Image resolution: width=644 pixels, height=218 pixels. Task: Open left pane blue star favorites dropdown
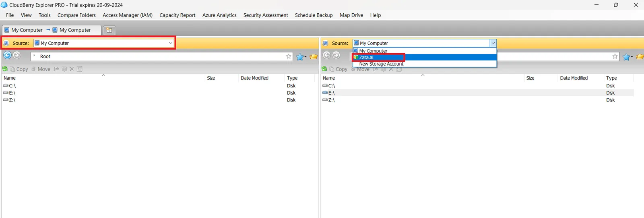click(x=301, y=57)
